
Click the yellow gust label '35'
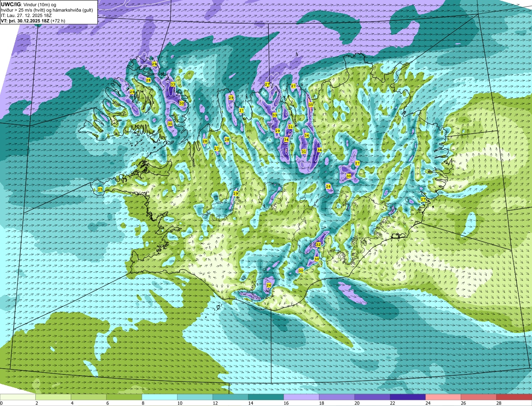311,105
